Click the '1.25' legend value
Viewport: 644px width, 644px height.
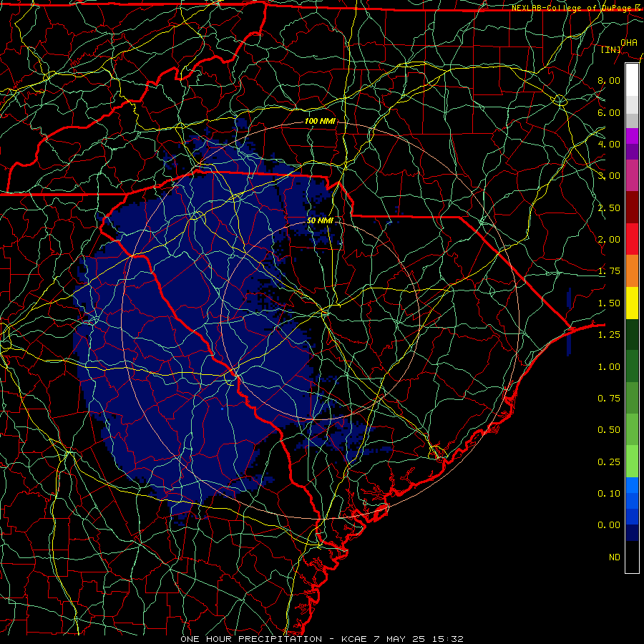tap(609, 335)
